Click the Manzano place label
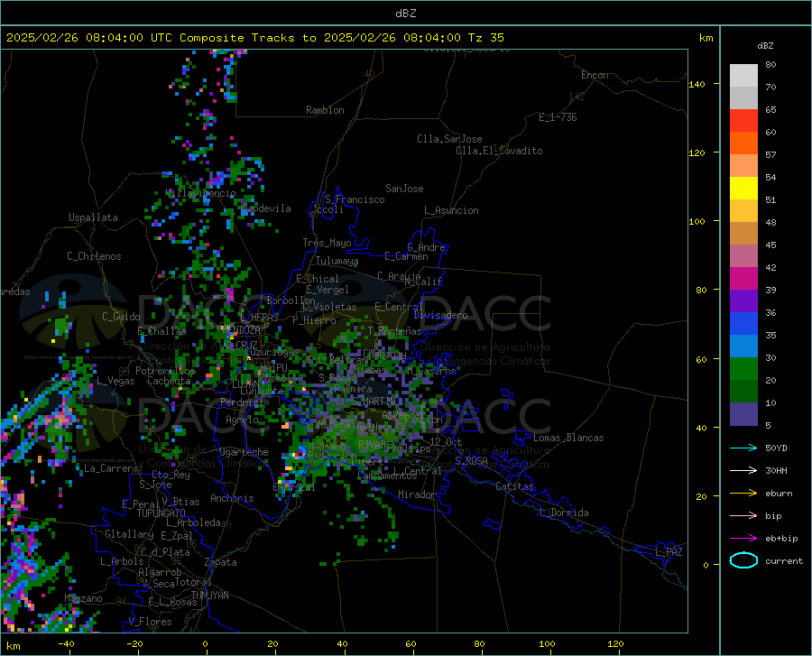 click(x=83, y=598)
